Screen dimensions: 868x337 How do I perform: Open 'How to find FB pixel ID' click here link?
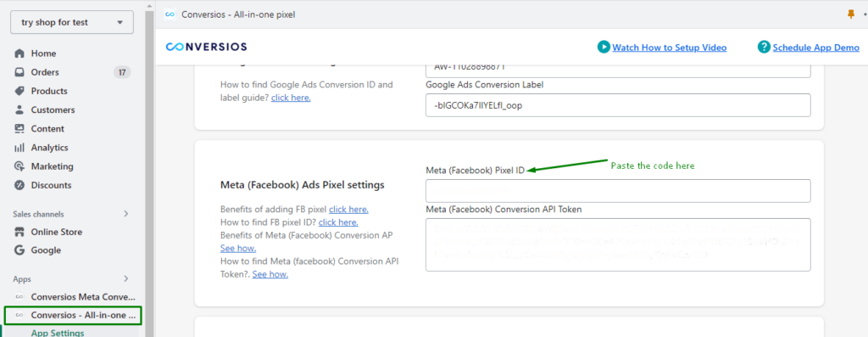click(x=338, y=222)
